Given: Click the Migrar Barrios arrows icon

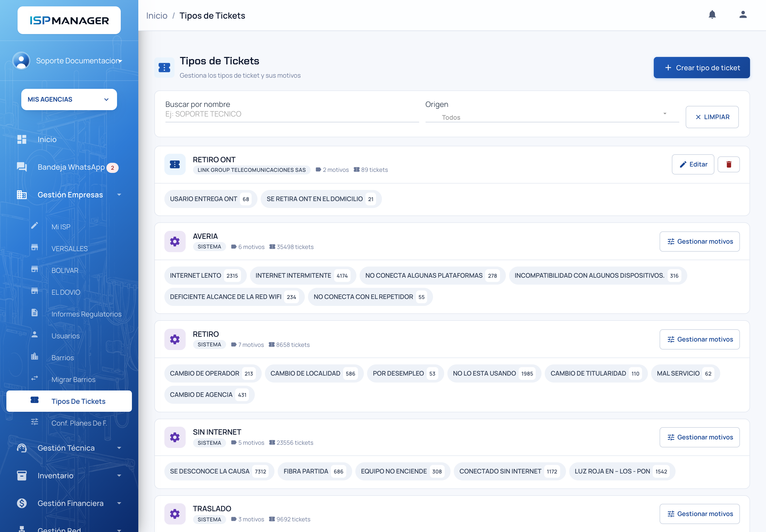Looking at the screenshot, I should 34,378.
